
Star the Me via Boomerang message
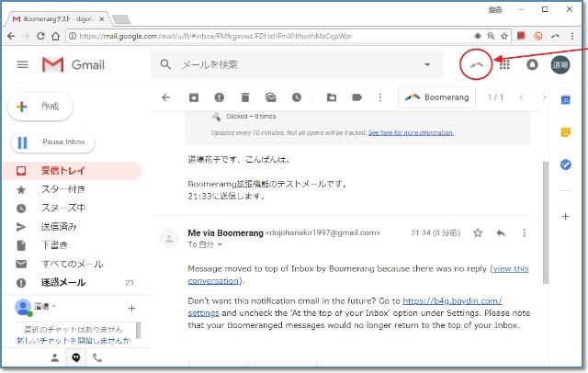478,233
